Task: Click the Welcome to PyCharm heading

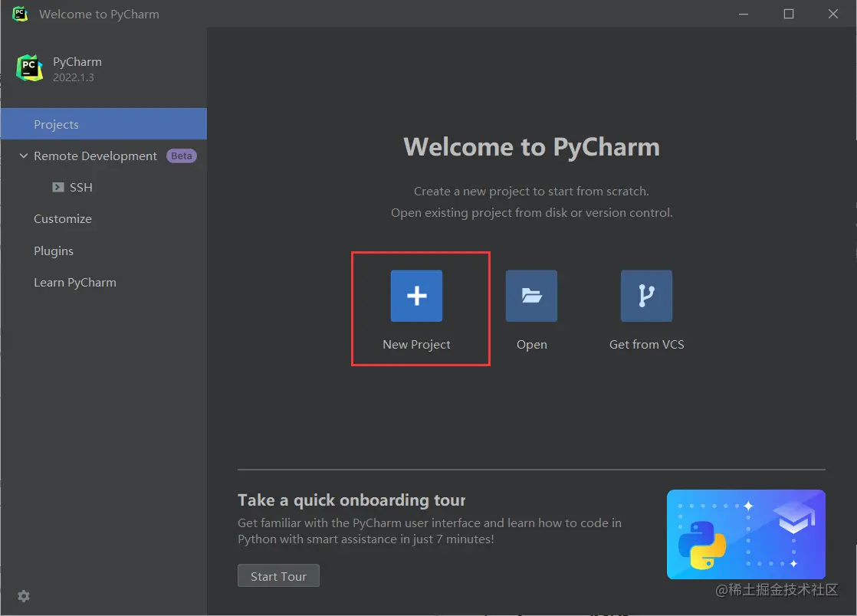Action: tap(531, 147)
